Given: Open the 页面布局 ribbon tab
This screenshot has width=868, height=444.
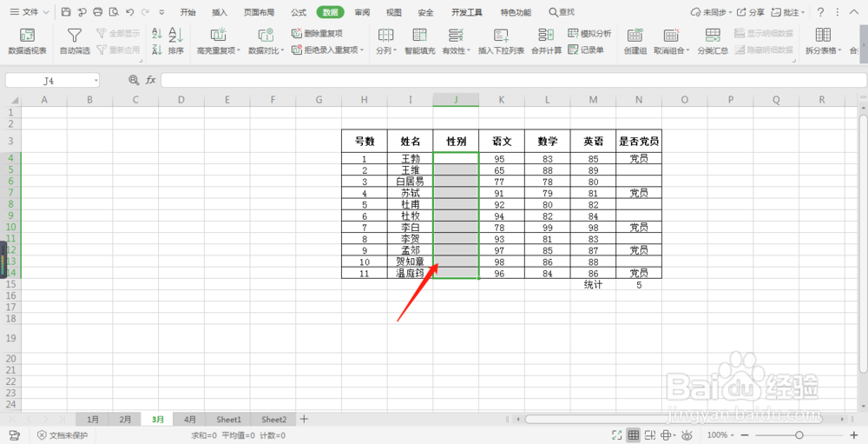Looking at the screenshot, I should click(259, 12).
